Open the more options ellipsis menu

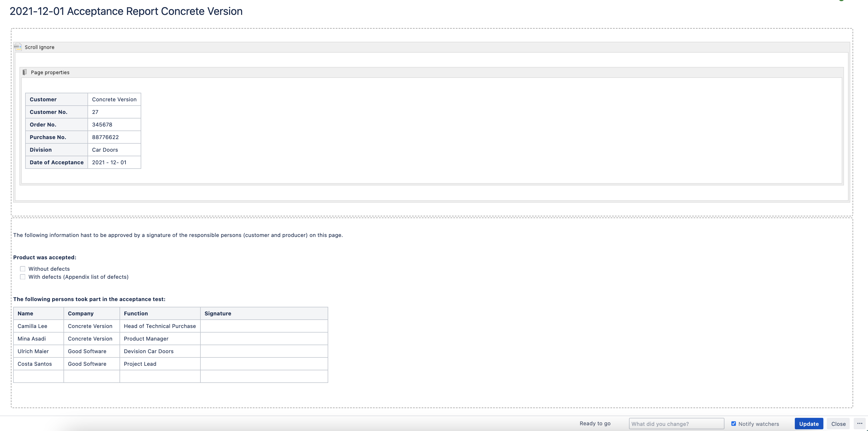coord(860,424)
